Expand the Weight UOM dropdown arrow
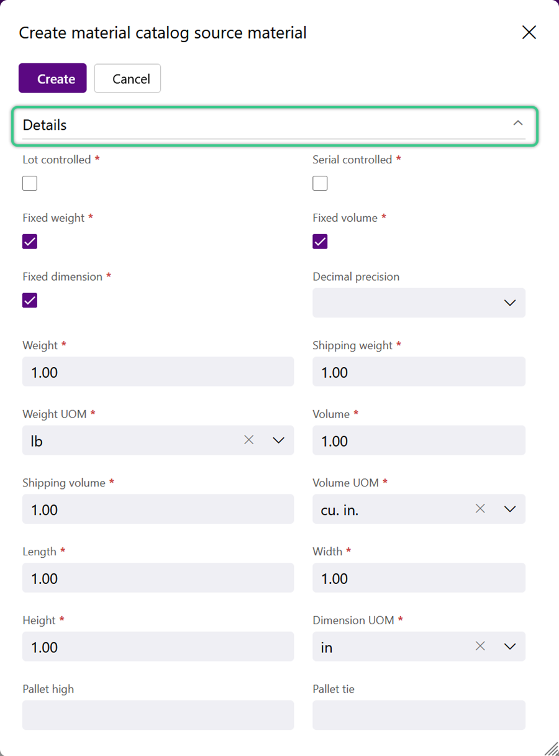The width and height of the screenshot is (559, 756). 279,440
